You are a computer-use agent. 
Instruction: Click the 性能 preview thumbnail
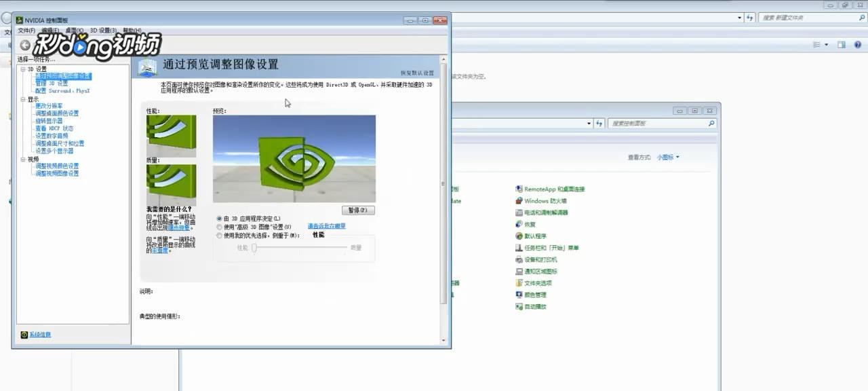(x=171, y=136)
